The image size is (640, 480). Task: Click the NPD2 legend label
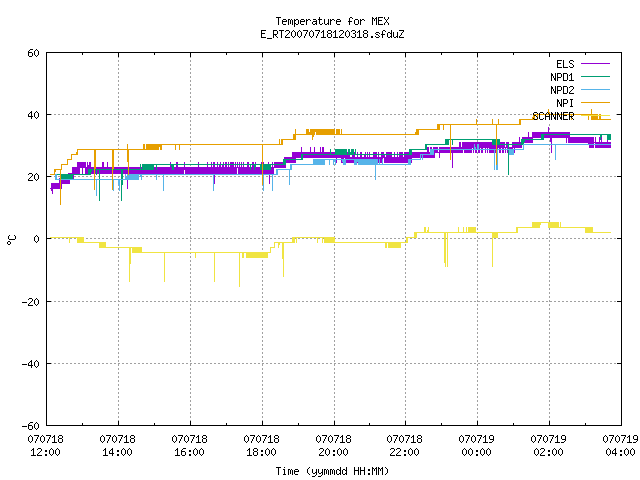(562, 90)
